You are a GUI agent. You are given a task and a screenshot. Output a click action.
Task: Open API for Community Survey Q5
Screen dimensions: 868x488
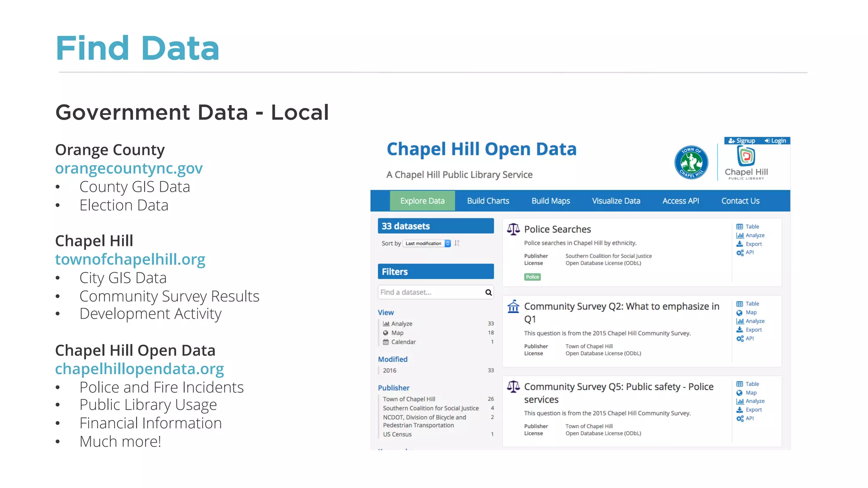(x=745, y=419)
